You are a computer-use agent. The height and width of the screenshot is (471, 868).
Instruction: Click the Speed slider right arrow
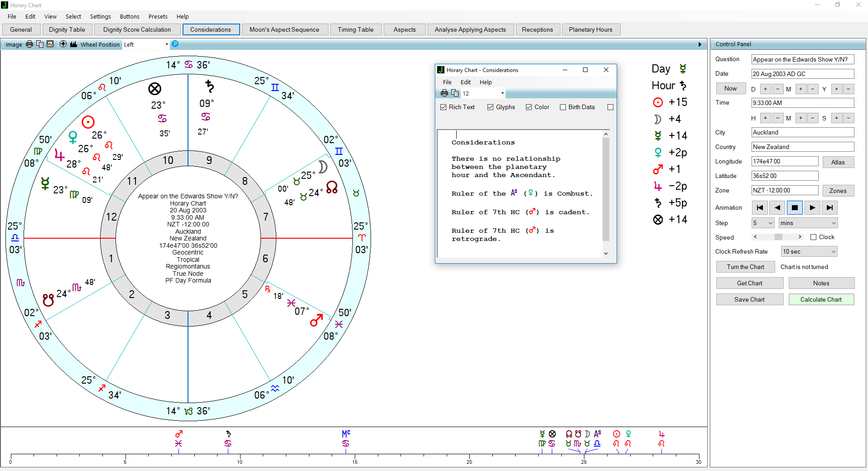pos(800,237)
